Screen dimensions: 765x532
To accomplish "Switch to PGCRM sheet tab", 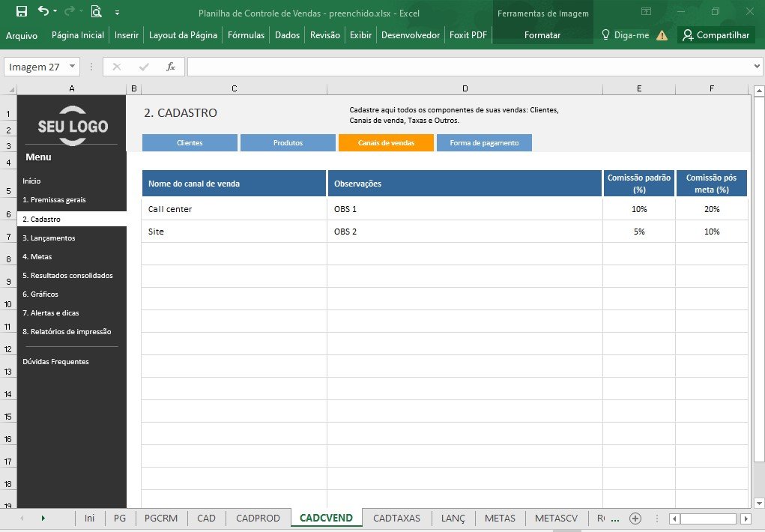I will [161, 519].
